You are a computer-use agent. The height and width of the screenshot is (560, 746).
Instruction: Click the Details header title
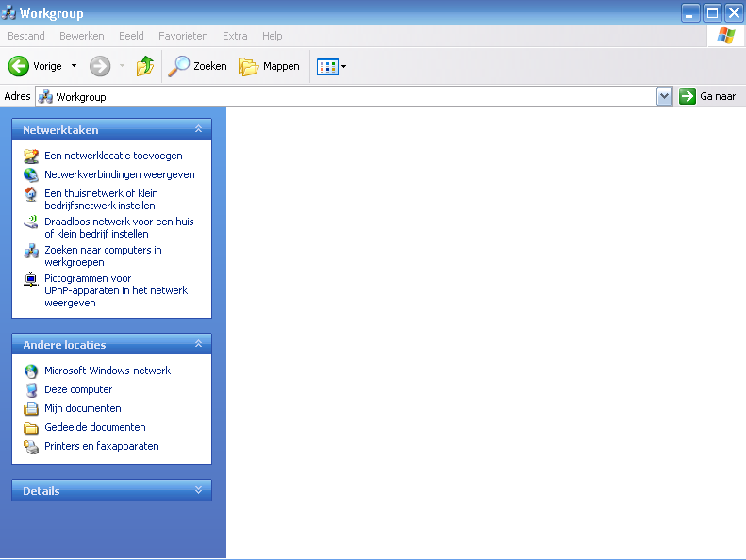tap(41, 491)
